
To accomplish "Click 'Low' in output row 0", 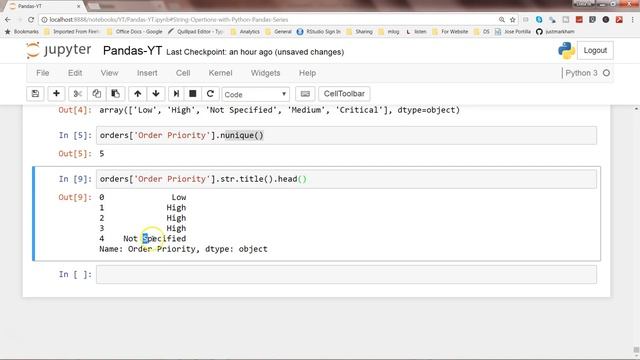I will tap(179, 198).
